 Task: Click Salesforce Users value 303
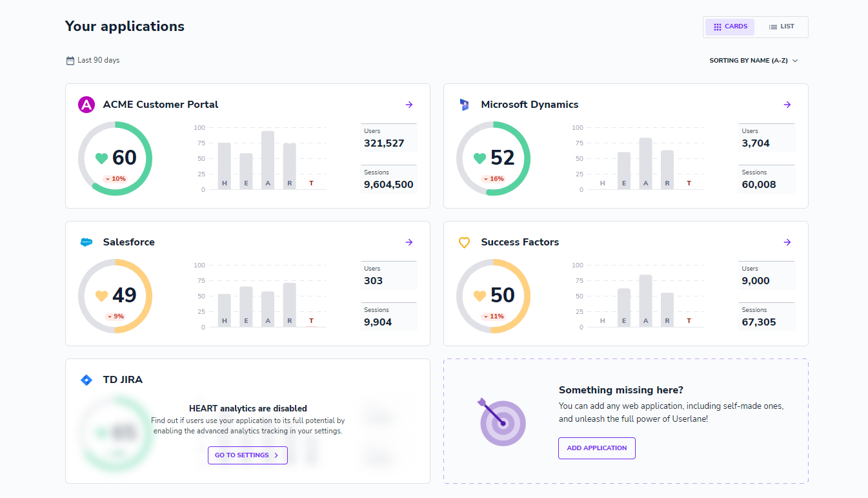click(373, 281)
